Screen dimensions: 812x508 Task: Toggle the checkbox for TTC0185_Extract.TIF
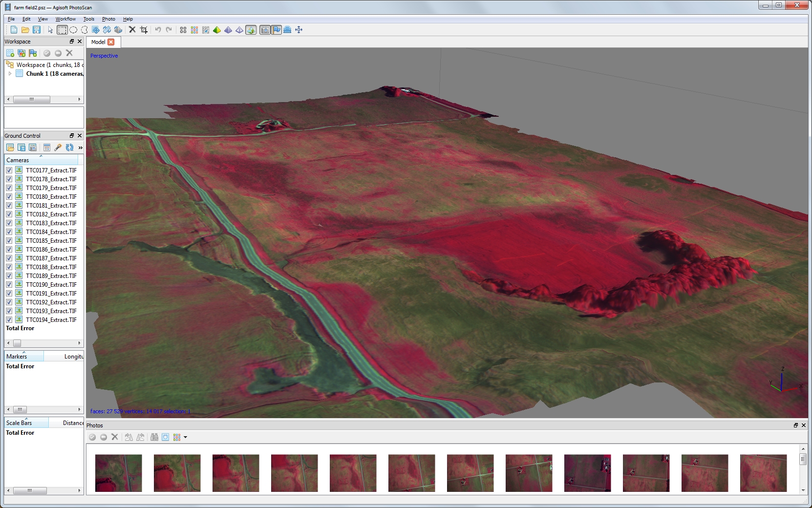[9, 241]
